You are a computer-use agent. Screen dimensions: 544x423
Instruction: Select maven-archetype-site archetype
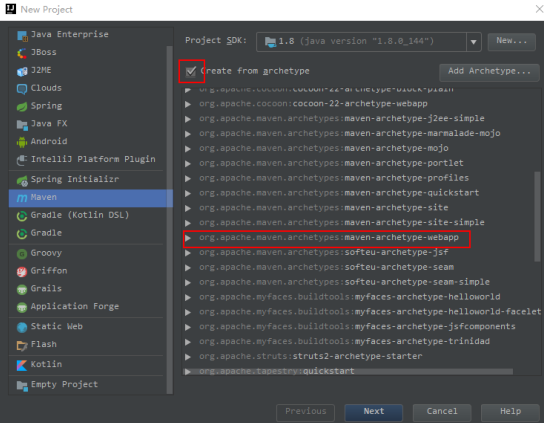click(x=324, y=208)
